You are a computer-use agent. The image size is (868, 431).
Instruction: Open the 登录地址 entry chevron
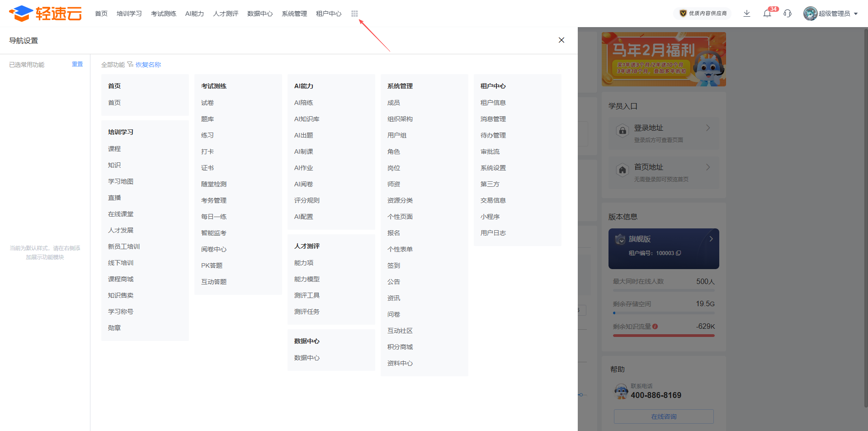click(x=708, y=128)
